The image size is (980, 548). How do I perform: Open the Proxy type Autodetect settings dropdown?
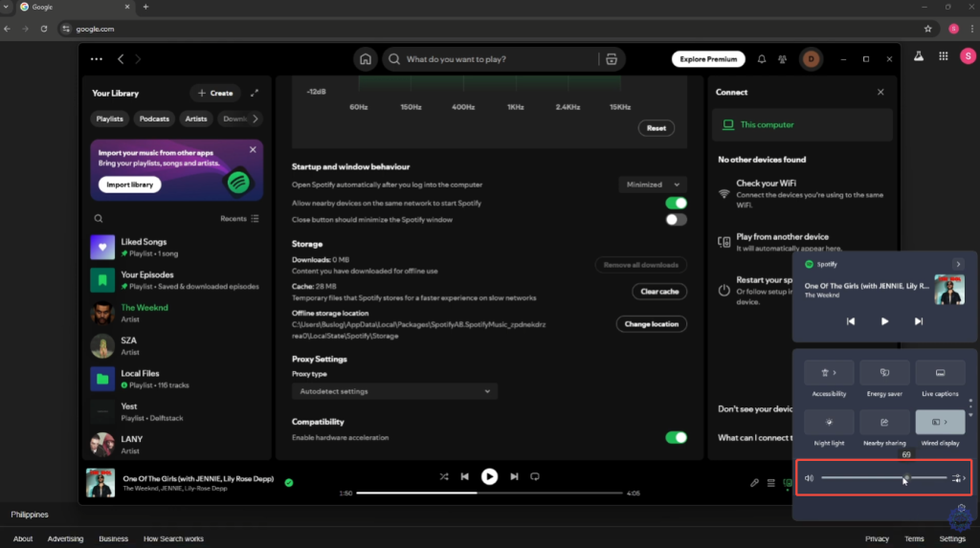coord(394,392)
